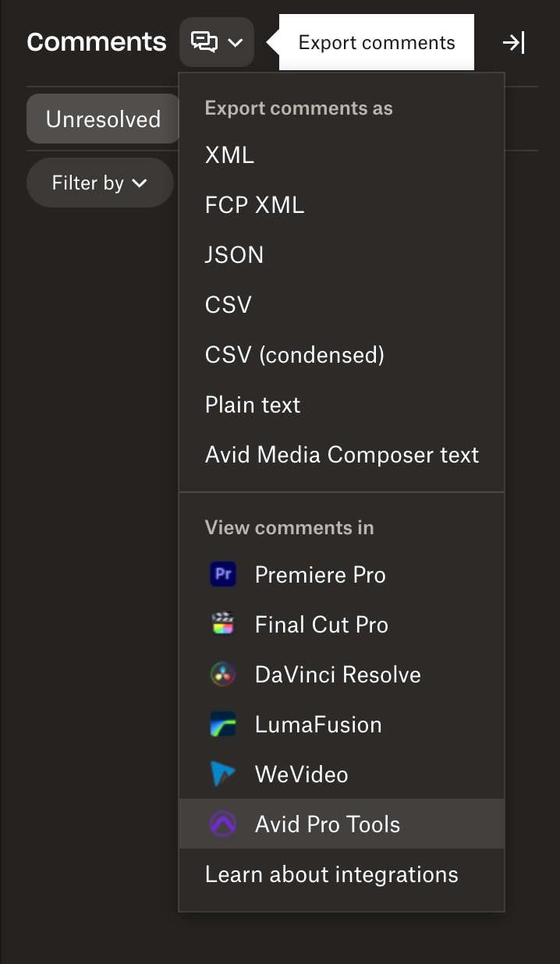Viewport: 560px width, 964px height.
Task: Pick CSV (condensed) export format
Action: coord(294,355)
